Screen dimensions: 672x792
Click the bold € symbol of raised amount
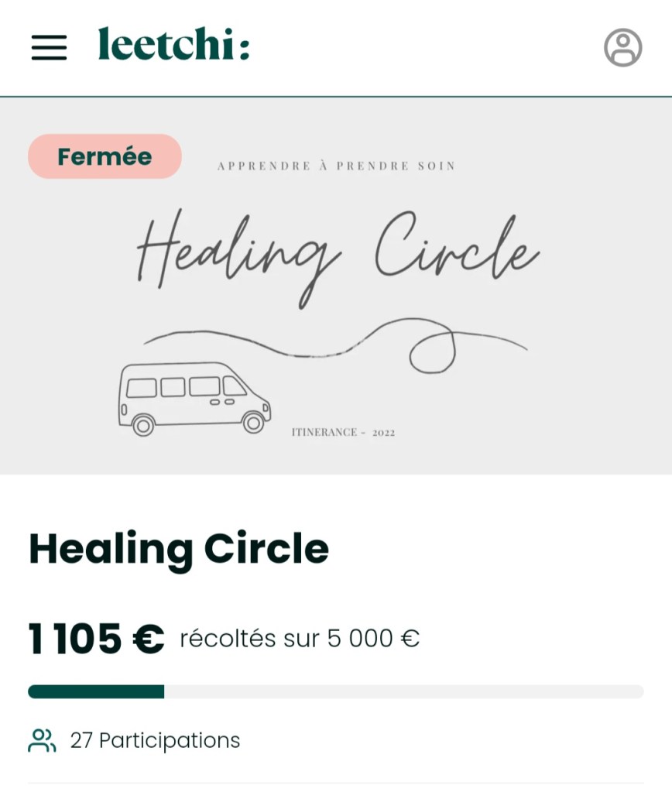148,639
